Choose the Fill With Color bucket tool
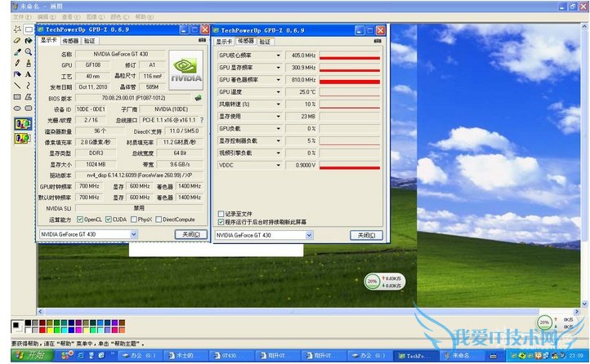This screenshot has height=364, width=590. click(x=29, y=40)
